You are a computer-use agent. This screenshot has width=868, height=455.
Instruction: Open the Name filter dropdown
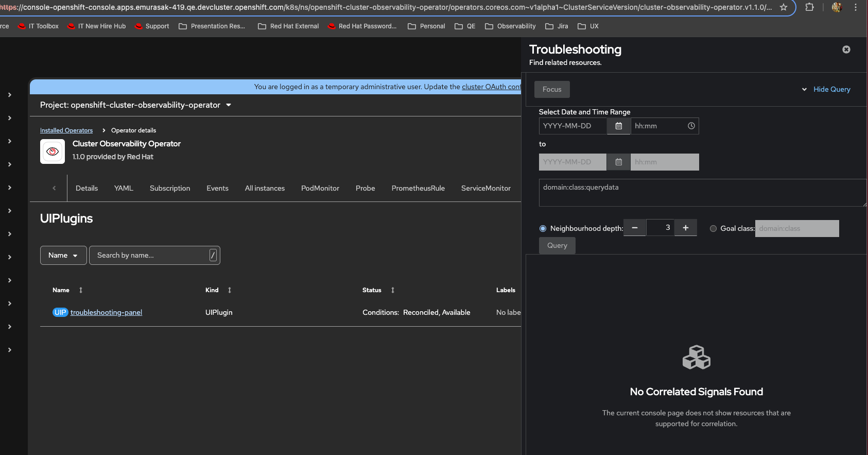[x=63, y=256]
